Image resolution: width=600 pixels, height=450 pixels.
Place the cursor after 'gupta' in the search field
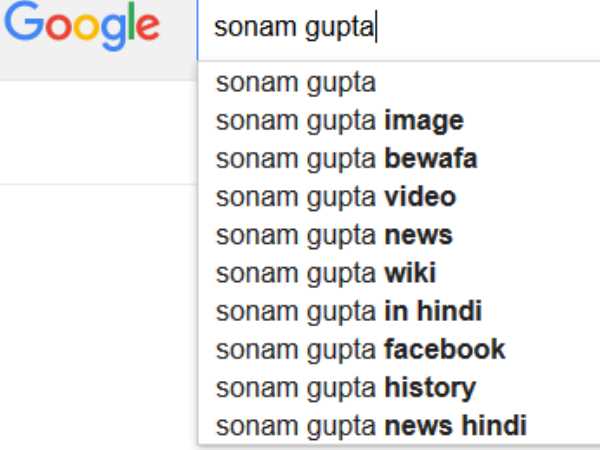coord(375,28)
